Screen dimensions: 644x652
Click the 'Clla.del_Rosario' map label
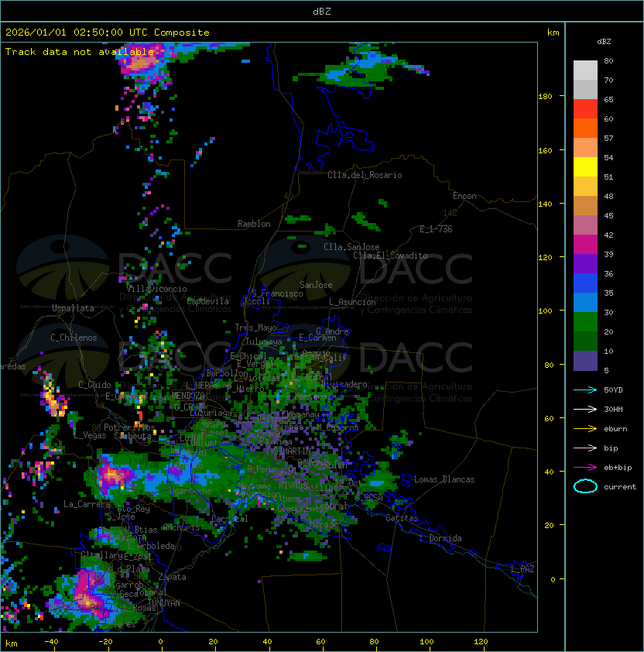(365, 175)
